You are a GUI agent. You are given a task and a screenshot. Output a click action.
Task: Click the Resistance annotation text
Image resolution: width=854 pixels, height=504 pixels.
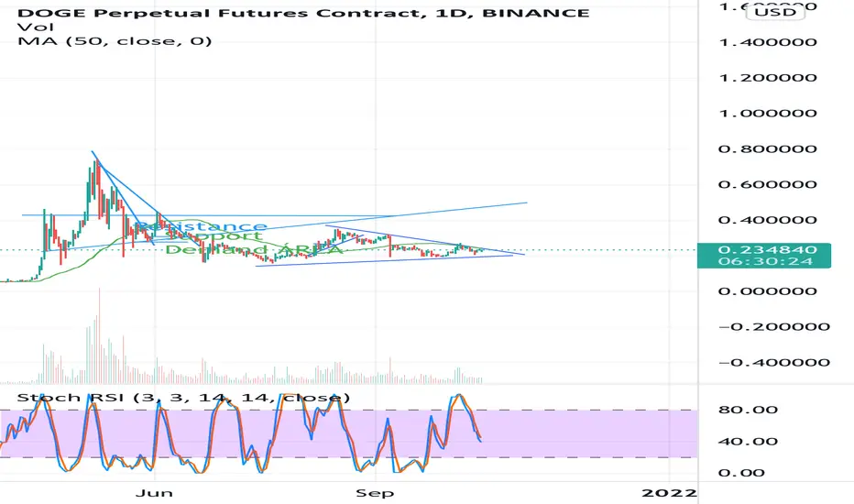(x=201, y=225)
